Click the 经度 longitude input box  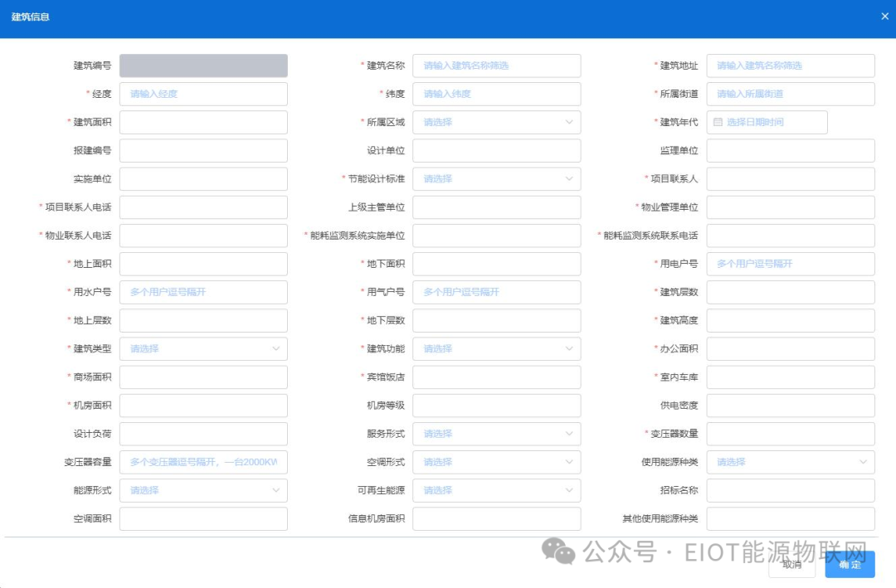[203, 94]
